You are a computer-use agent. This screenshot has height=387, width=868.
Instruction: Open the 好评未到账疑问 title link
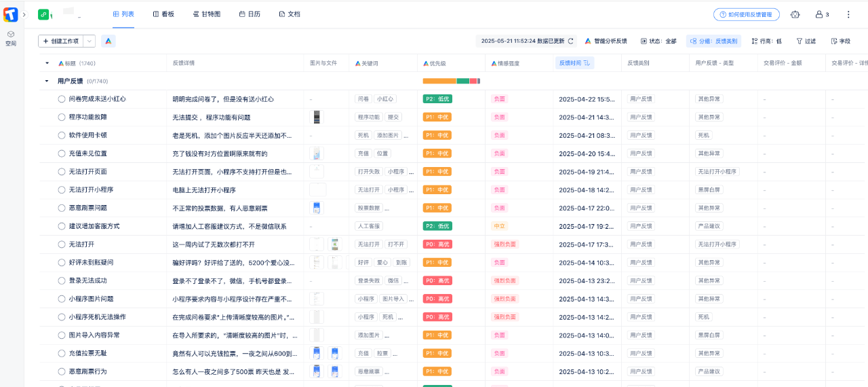pyautogui.click(x=91, y=262)
